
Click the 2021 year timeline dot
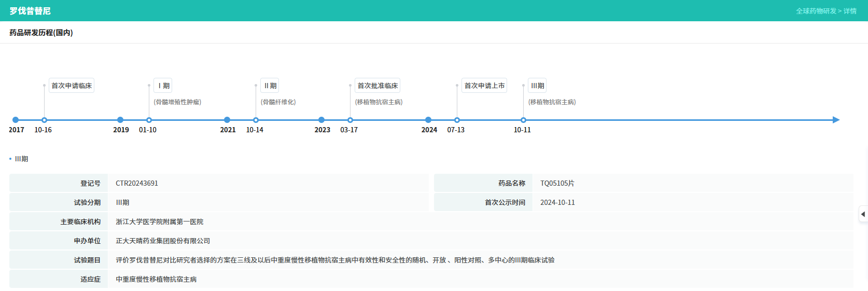(x=227, y=120)
